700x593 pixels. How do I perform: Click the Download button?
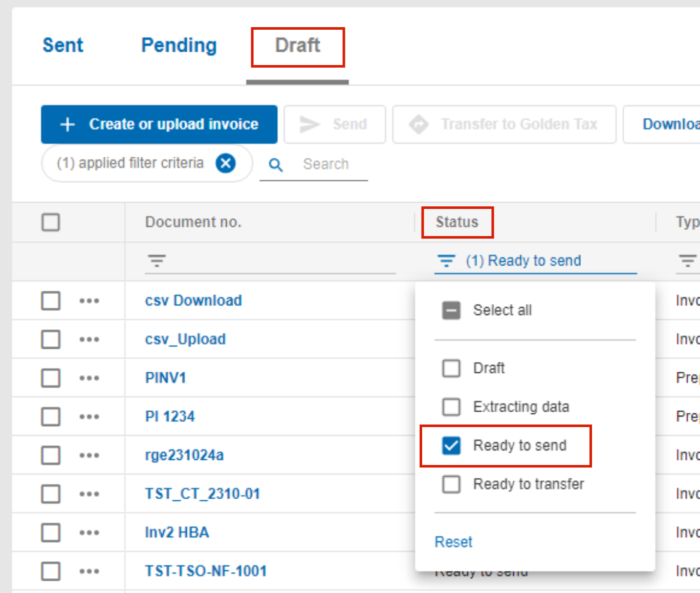click(x=663, y=124)
